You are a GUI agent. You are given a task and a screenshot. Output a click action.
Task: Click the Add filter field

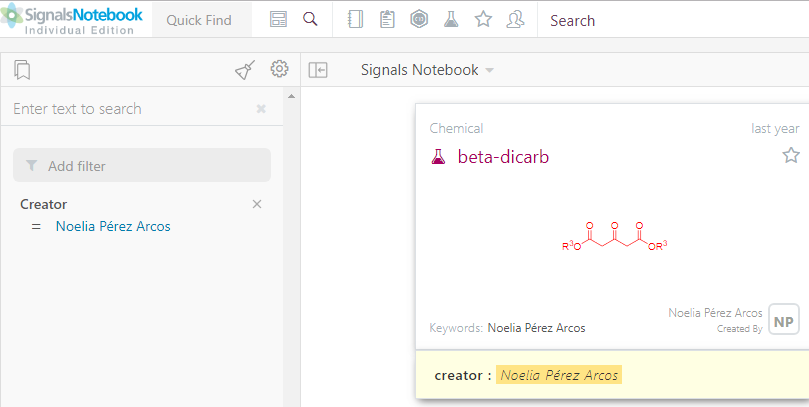[x=142, y=166]
